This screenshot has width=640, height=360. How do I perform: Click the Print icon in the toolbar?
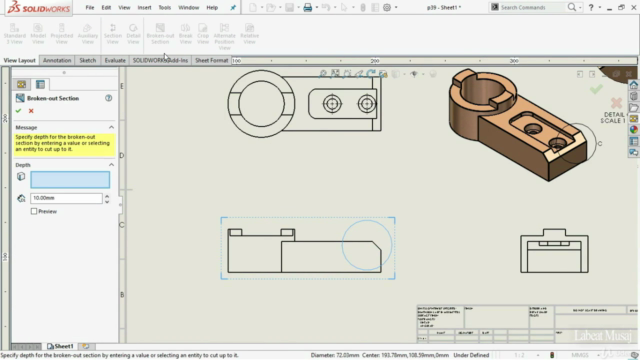(x=308, y=7)
